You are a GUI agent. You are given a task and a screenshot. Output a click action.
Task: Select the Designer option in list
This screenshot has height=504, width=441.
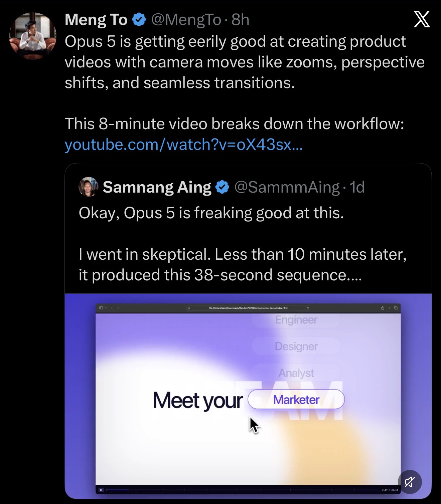click(x=296, y=346)
